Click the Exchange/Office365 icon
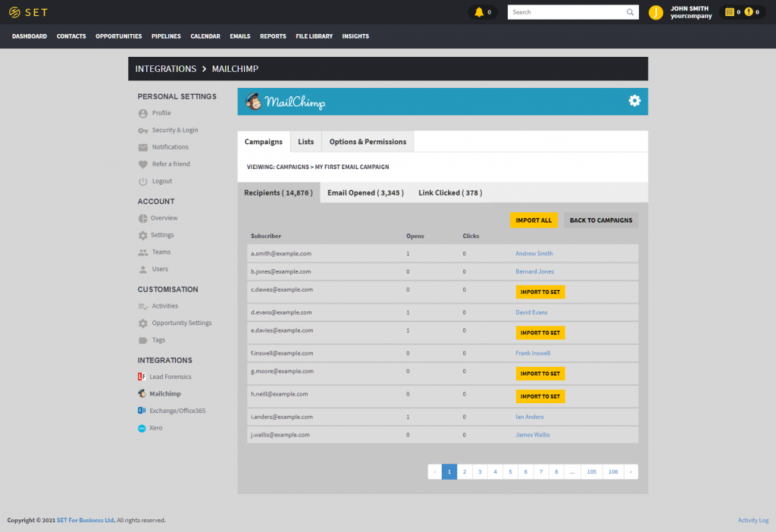Screen dimensions: 776x532 142,410
